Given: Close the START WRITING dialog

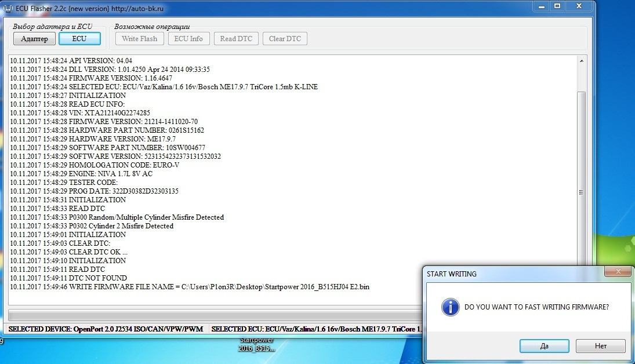Looking at the screenshot, I should pos(618,271).
